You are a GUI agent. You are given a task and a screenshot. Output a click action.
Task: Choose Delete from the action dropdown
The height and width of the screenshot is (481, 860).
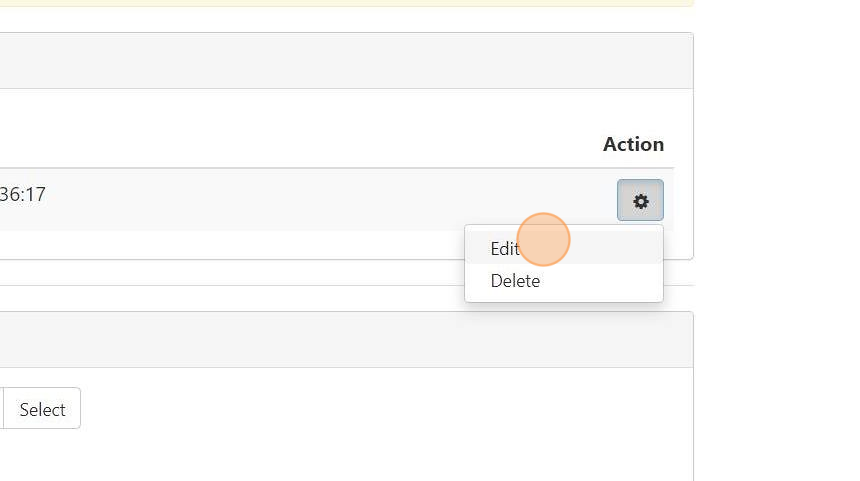515,281
